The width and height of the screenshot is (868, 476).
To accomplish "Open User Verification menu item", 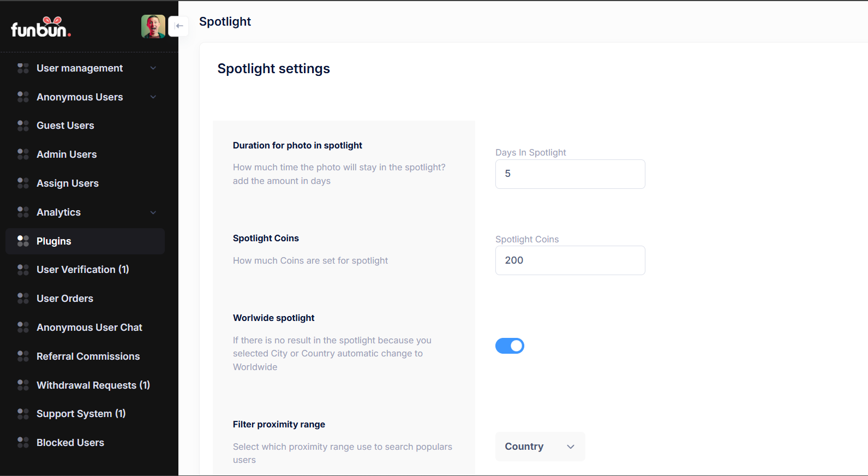I will coord(82,270).
